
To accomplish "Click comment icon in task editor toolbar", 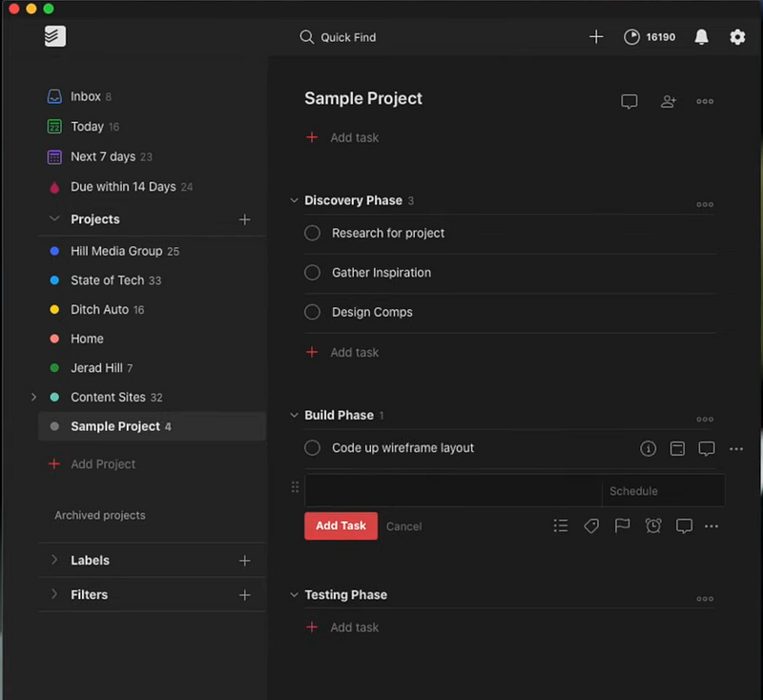I will [684, 525].
